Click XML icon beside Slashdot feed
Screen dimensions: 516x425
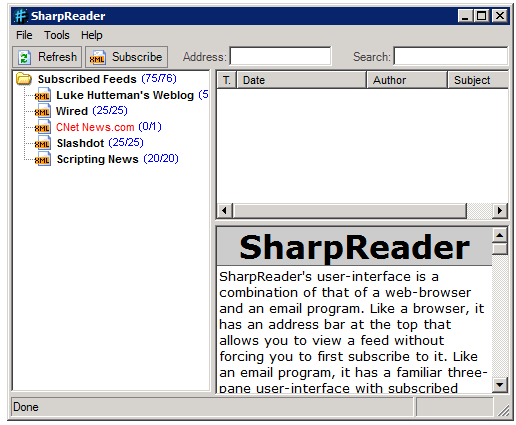click(43, 143)
